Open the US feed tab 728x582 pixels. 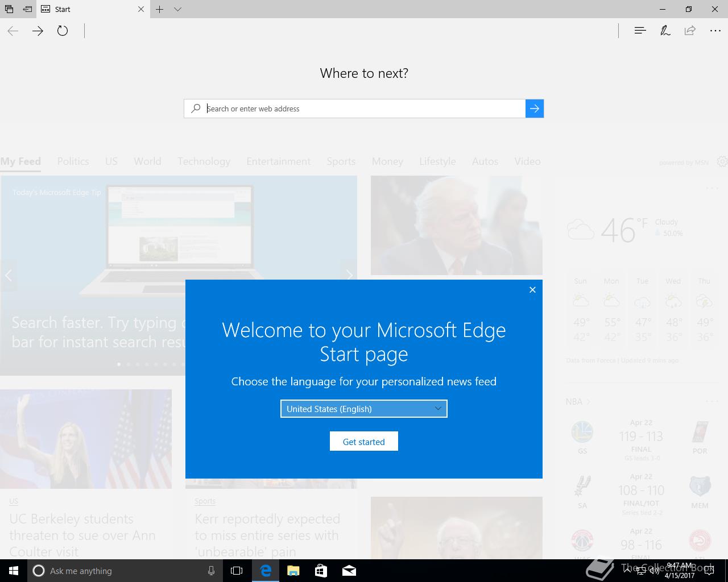pos(111,161)
